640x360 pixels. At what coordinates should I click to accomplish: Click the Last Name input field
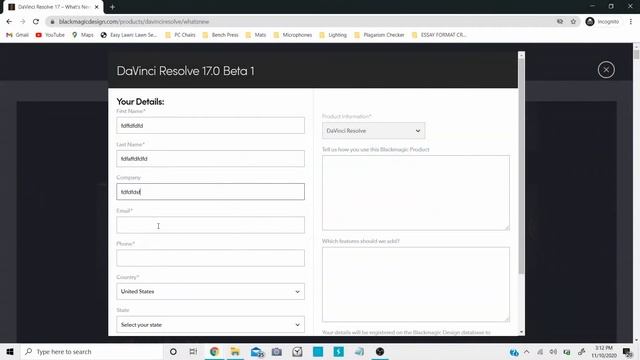(x=210, y=158)
